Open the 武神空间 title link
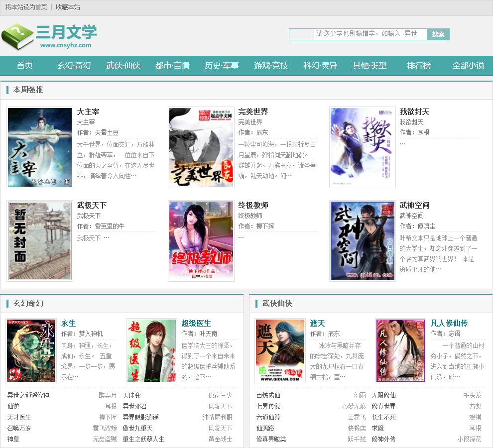The image size is (493, 448). (x=414, y=205)
